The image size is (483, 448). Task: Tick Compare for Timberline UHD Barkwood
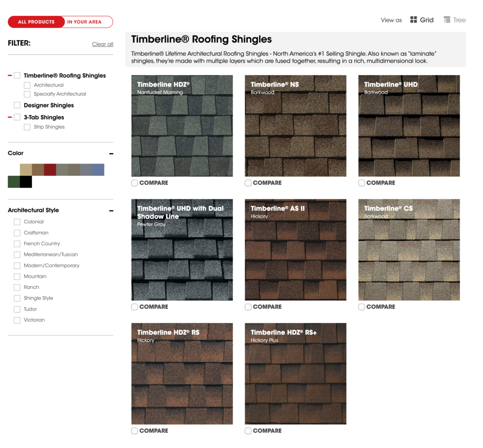pyautogui.click(x=362, y=183)
